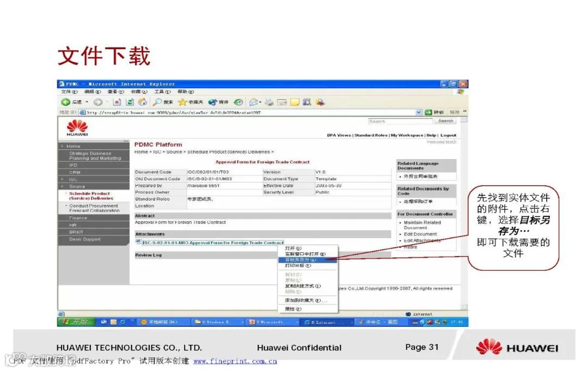This screenshot has width=588, height=371.
Task: Select Conduct Procurement Forecast Collaboration item
Action: [x=94, y=208]
